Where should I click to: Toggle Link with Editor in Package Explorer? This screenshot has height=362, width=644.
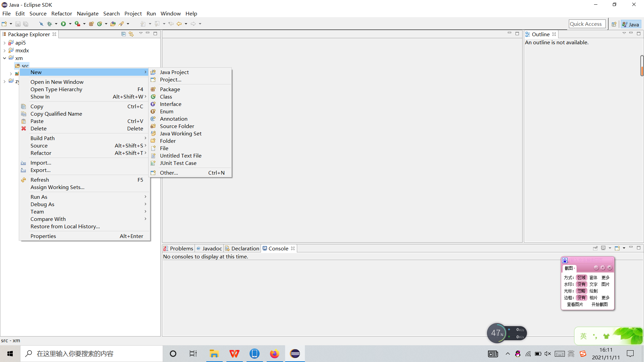tap(131, 34)
